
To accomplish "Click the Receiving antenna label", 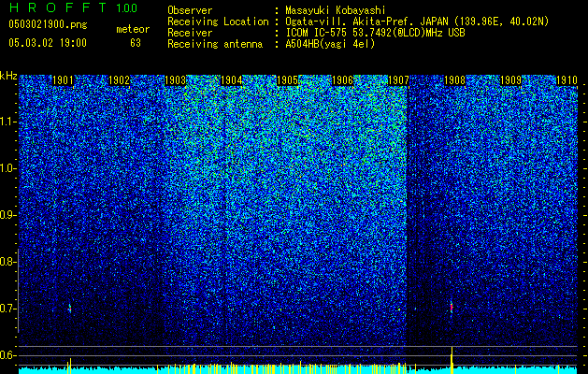I will click(215, 44).
